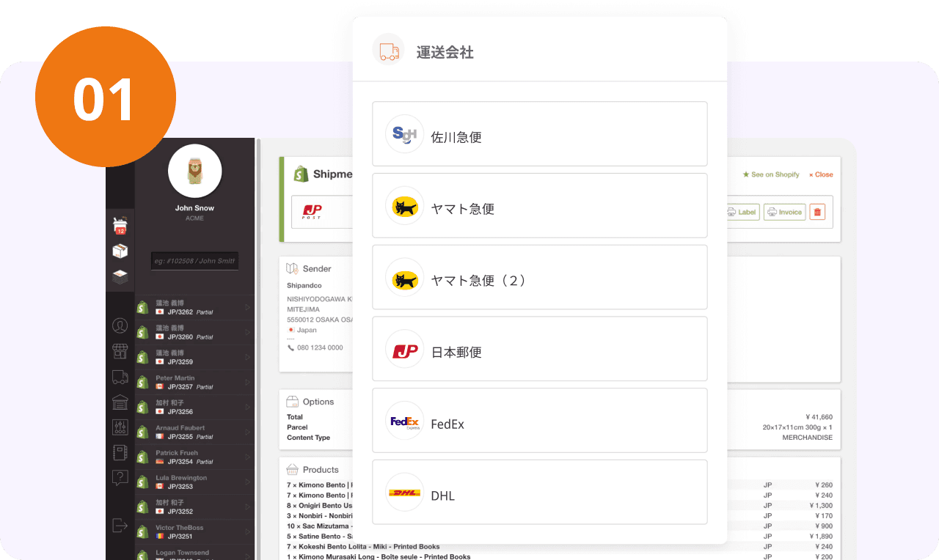
Task: Choose FedEx in the carrier list
Action: pos(539,421)
